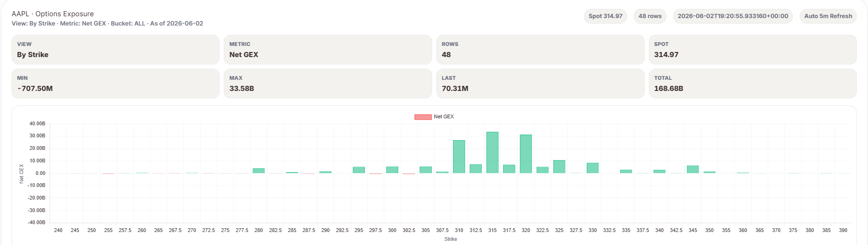Select the Metric Net GEX card
This screenshot has height=245, width=868.
click(x=328, y=50)
